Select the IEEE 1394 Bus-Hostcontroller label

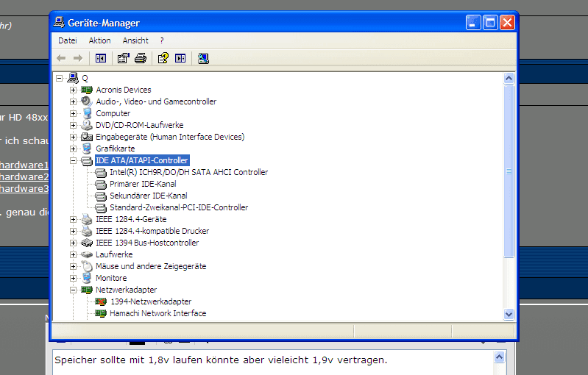point(147,243)
